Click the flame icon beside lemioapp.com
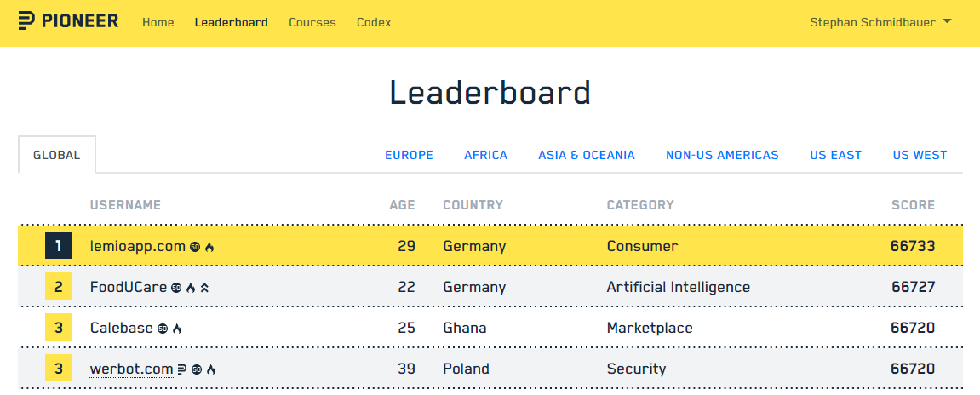The image size is (980, 395). click(209, 247)
